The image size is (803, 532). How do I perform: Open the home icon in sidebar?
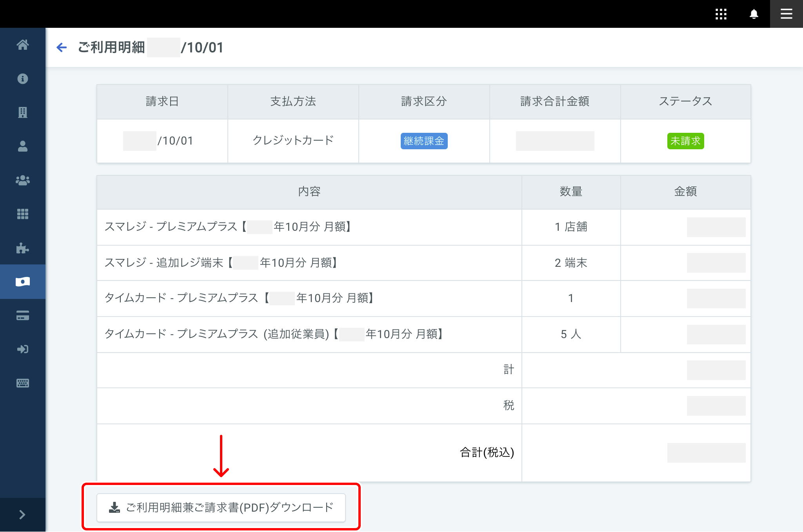click(x=23, y=45)
